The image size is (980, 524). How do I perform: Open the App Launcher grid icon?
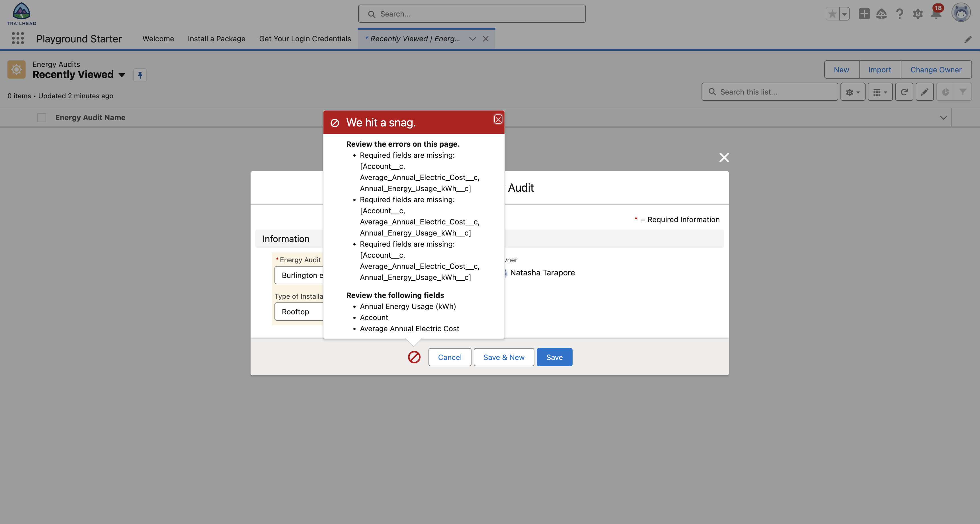tap(17, 38)
